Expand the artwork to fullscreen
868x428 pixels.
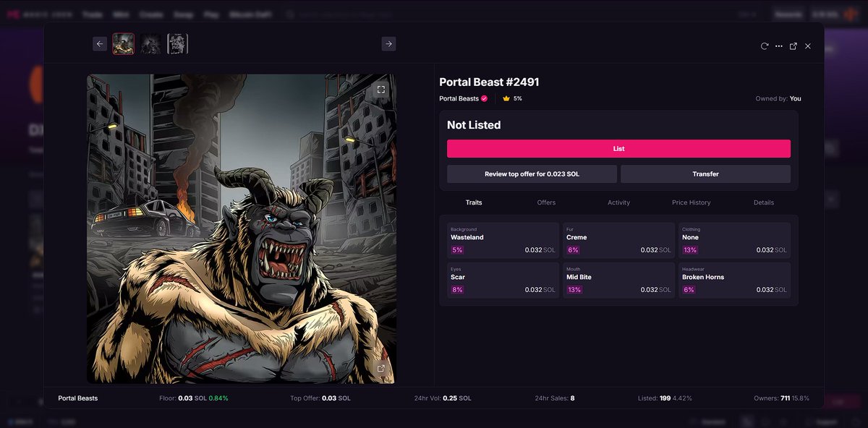pos(381,90)
